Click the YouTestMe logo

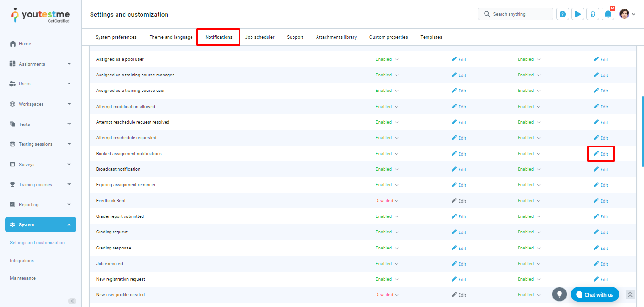point(41,15)
